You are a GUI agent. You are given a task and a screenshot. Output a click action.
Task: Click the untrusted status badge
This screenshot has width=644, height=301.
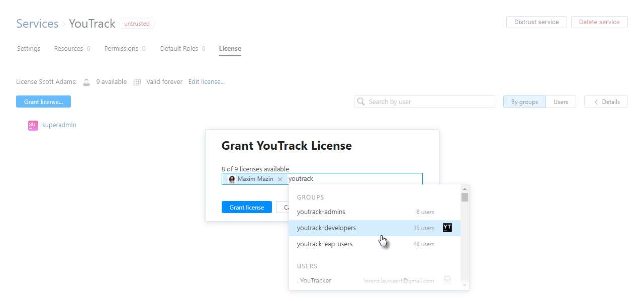click(137, 24)
